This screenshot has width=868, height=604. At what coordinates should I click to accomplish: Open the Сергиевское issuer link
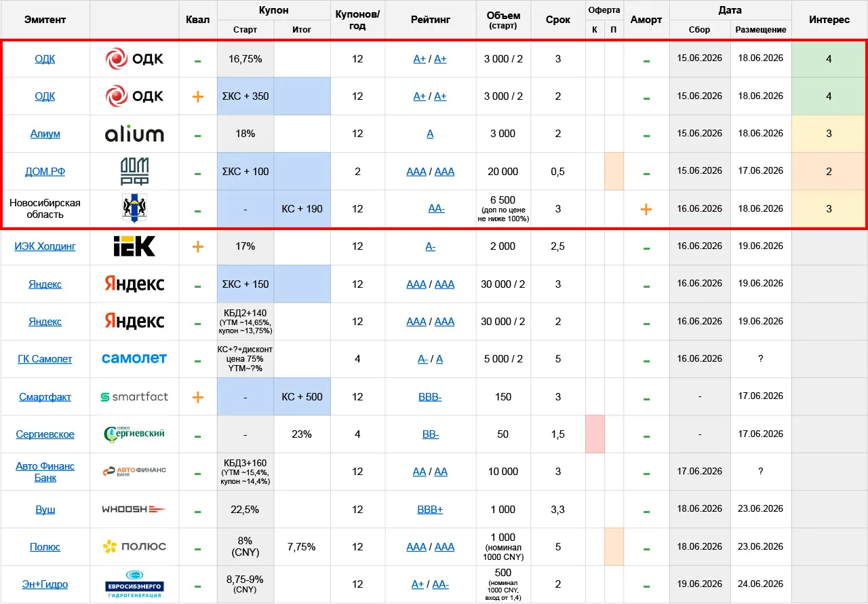pos(45,434)
